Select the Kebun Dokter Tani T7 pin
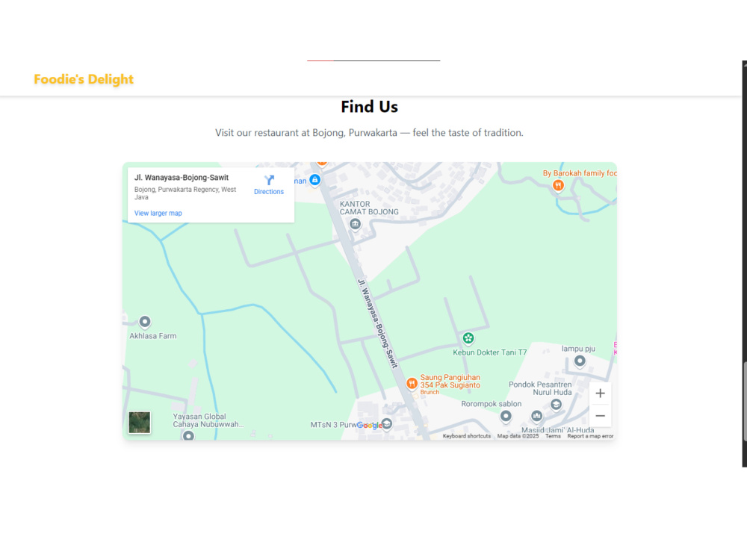747x560 pixels. coord(468,338)
